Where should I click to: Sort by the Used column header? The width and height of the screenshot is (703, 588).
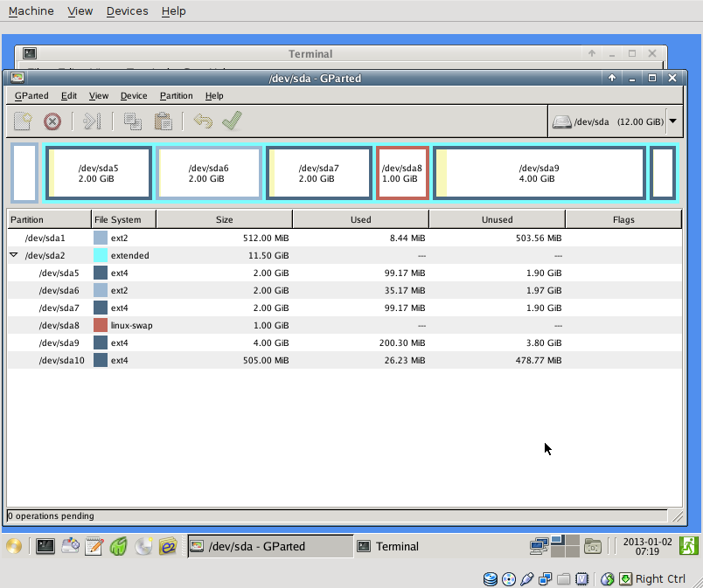tap(361, 219)
